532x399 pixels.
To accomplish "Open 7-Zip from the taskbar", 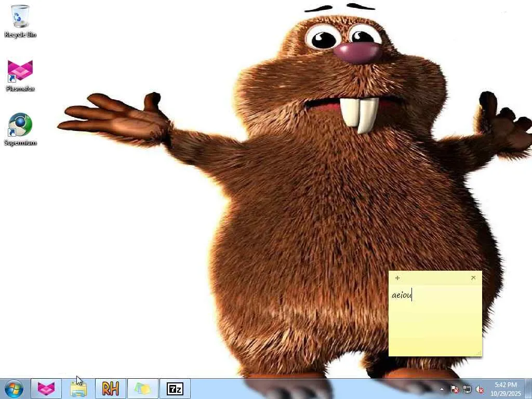I will (175, 389).
